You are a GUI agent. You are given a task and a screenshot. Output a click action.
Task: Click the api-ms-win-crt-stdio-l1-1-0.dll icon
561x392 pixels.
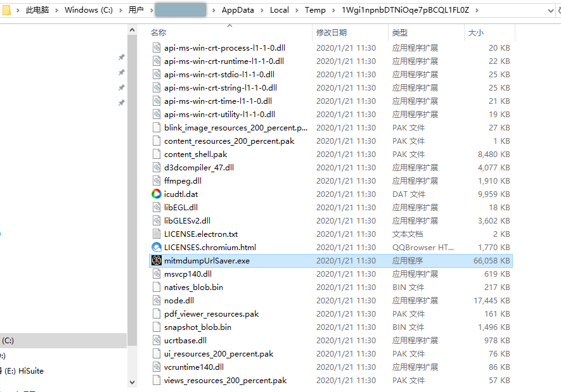click(157, 74)
